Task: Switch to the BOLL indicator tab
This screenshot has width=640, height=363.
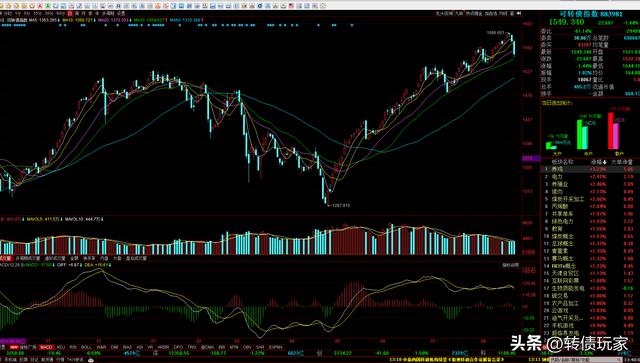Action: (86, 347)
